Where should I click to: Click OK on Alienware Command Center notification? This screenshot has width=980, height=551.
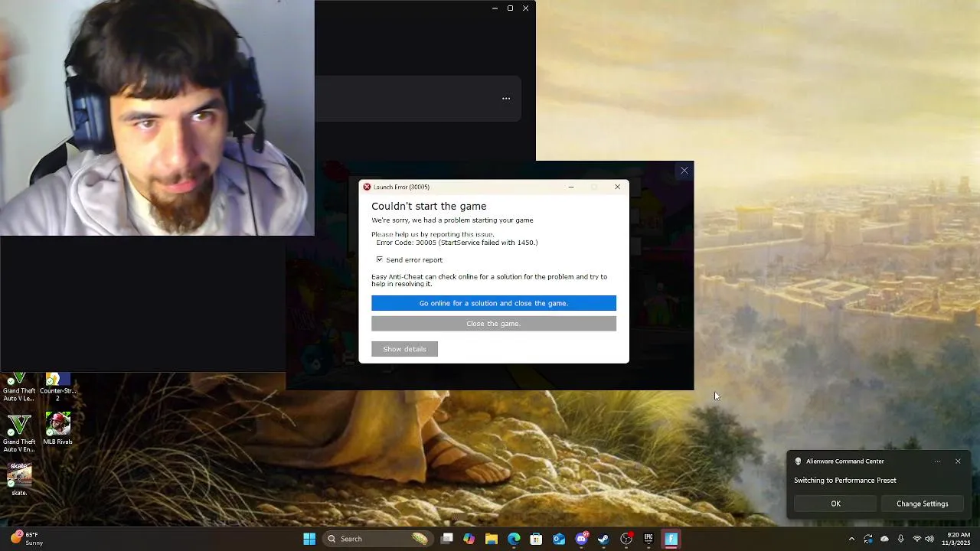coord(835,504)
